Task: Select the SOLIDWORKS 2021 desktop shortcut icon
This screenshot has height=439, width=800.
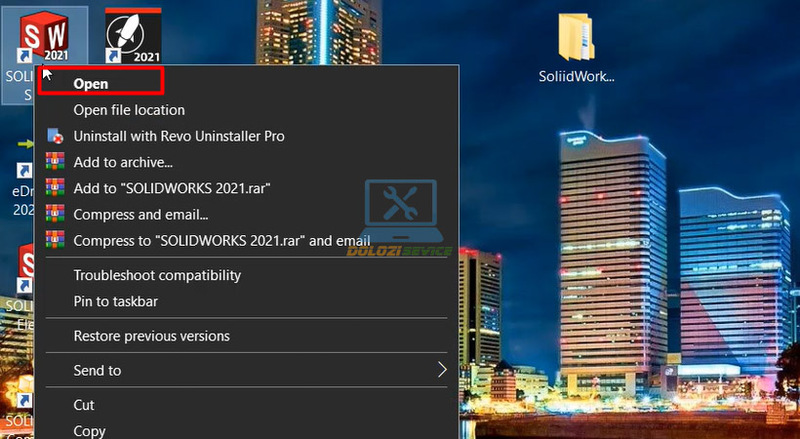Action: 44,36
